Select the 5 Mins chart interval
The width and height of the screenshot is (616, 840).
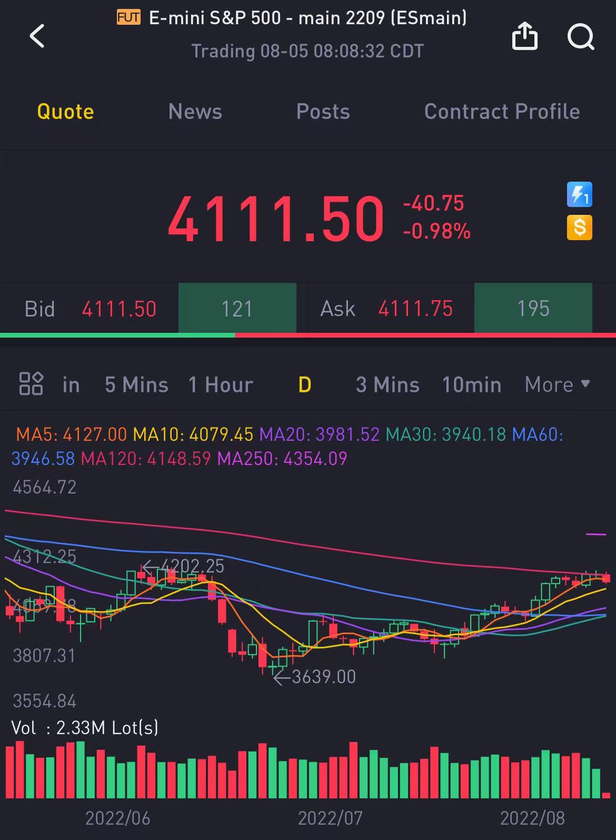pyautogui.click(x=136, y=384)
